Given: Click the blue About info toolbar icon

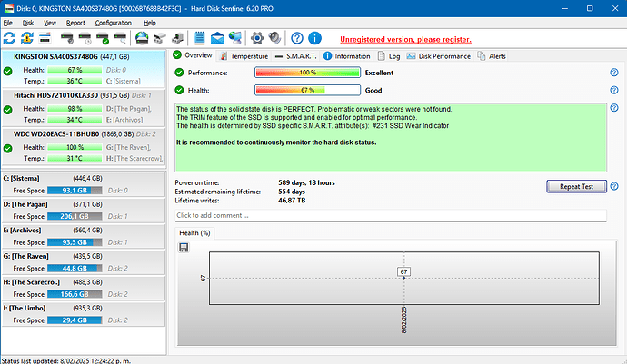Looking at the screenshot, I should (x=314, y=38).
